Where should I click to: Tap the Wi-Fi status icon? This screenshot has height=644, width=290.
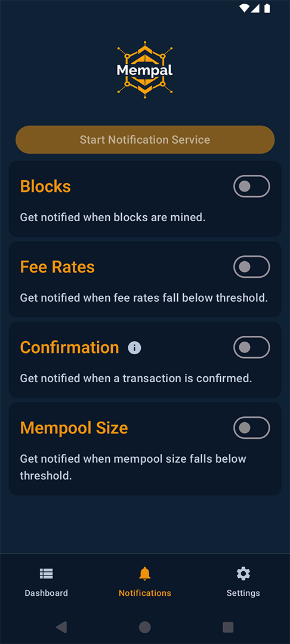point(245,8)
